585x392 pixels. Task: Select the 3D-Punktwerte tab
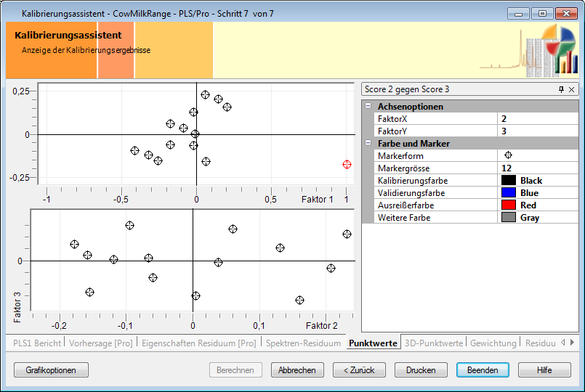(x=433, y=343)
